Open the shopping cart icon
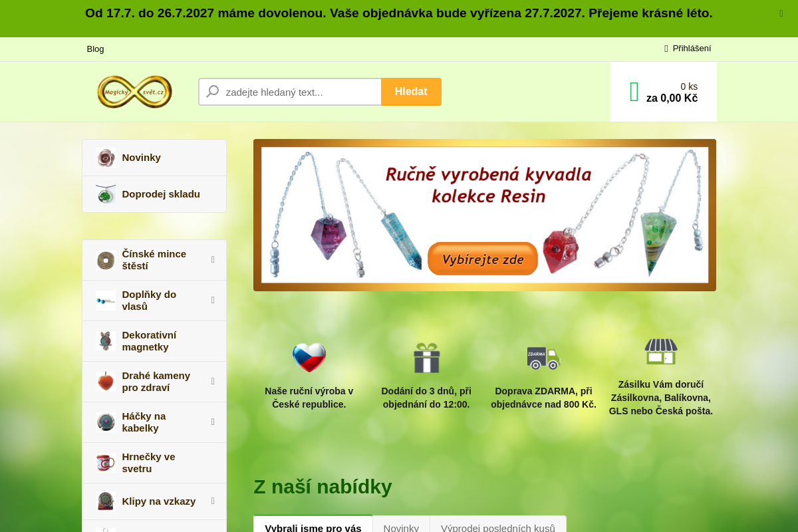Viewport: 798px width, 532px height. (634, 92)
